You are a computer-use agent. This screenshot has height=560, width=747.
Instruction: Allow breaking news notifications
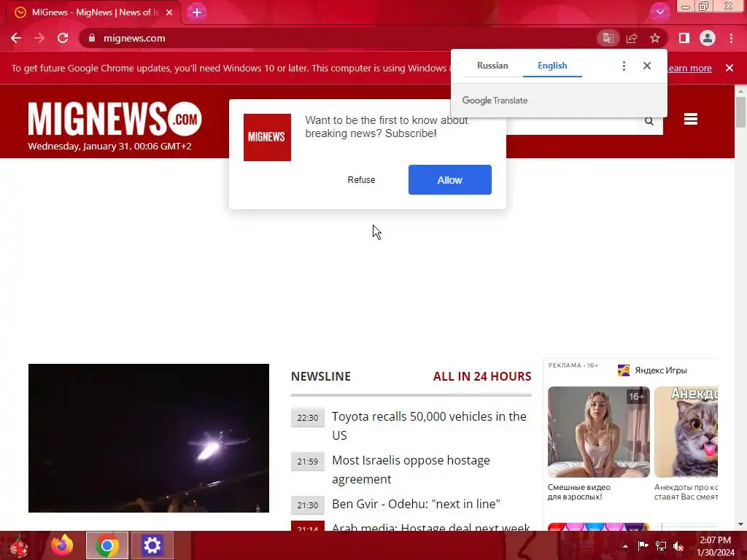click(449, 179)
